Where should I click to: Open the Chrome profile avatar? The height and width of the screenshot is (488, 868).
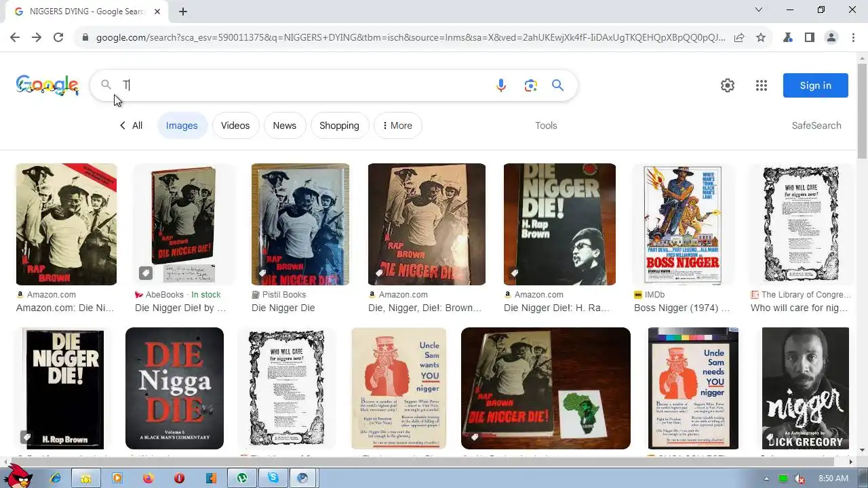coord(831,37)
